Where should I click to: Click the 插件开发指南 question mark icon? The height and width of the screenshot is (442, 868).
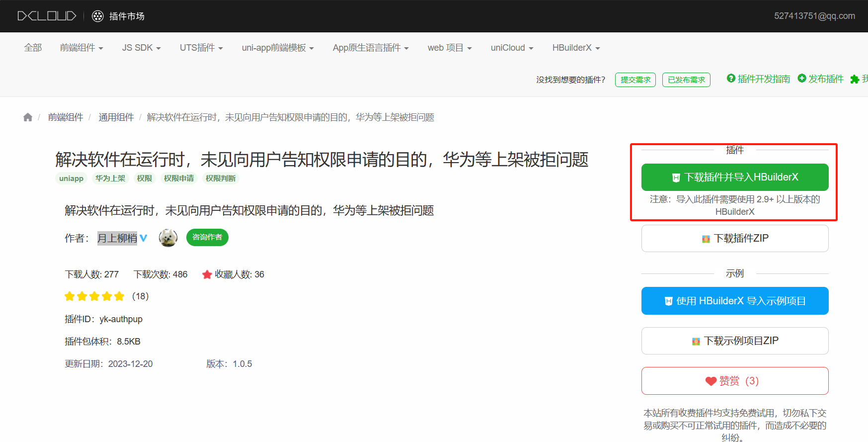(x=731, y=78)
